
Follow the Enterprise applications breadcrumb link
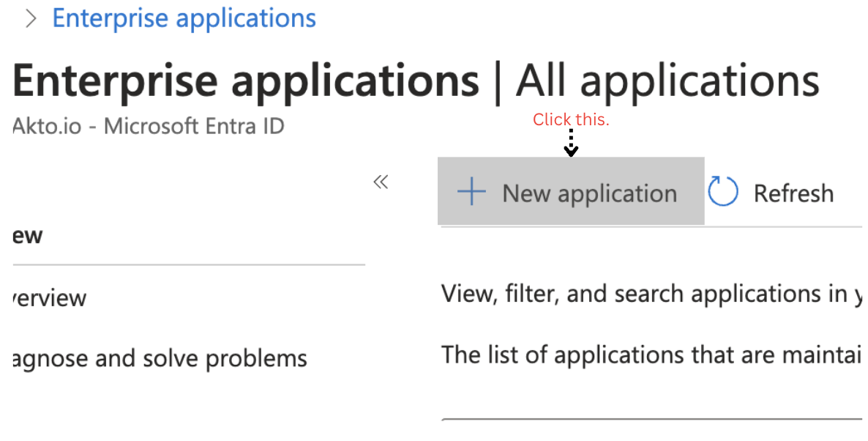pos(184,18)
